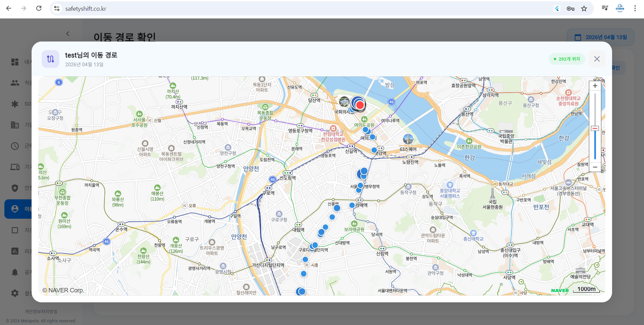The height and width of the screenshot is (325, 644).
Task: Click the map zoom level slider handle
Action: (x=595, y=129)
